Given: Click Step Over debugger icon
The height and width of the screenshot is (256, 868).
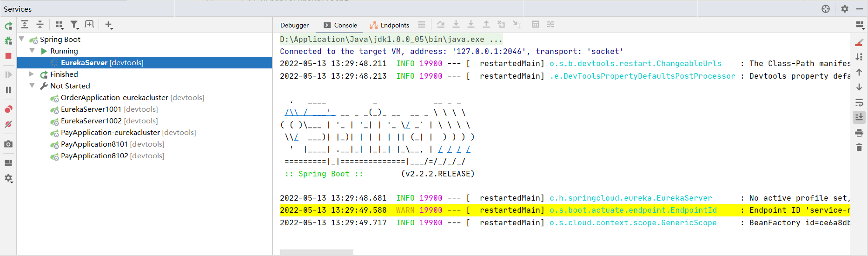Looking at the screenshot, I should tap(441, 24).
